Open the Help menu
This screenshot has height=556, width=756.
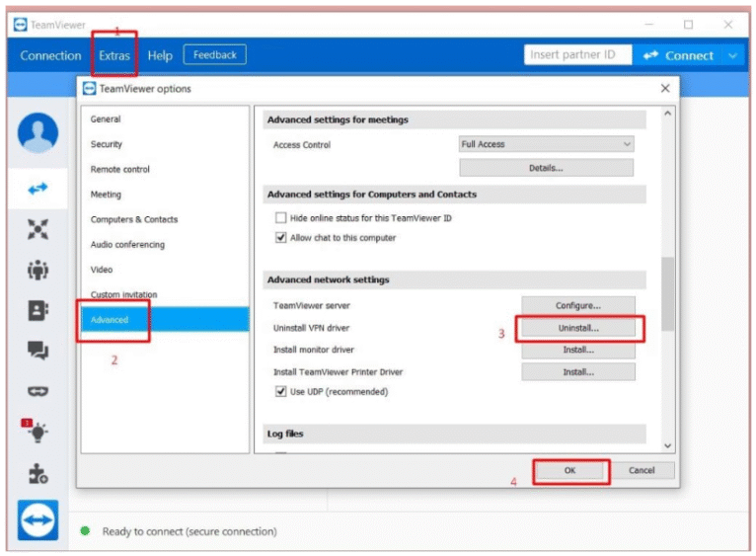coord(160,55)
